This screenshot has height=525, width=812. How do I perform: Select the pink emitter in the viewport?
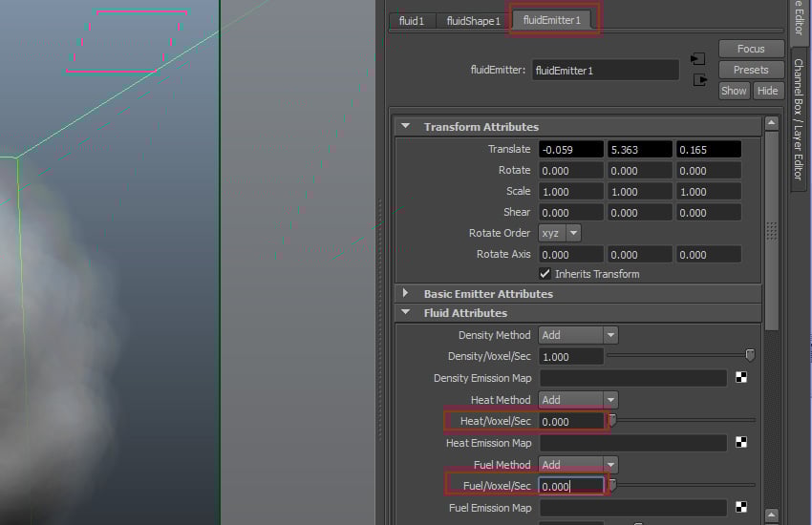point(127,41)
